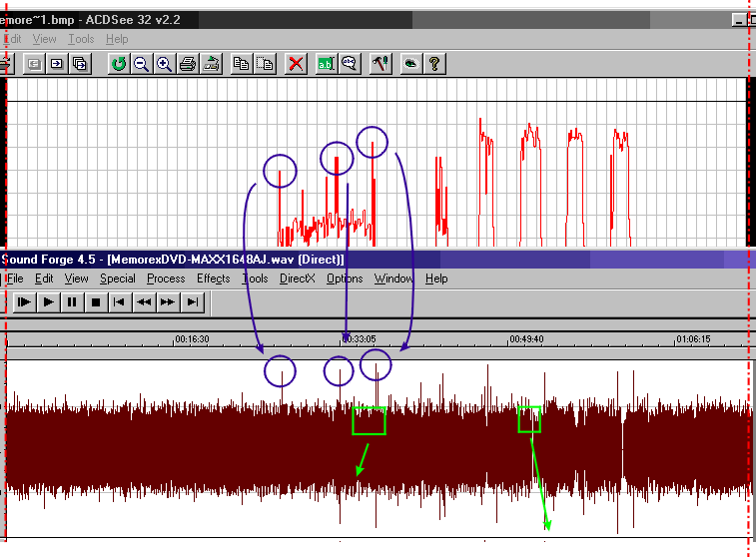Open Sound Forge Edit menu

44,278
